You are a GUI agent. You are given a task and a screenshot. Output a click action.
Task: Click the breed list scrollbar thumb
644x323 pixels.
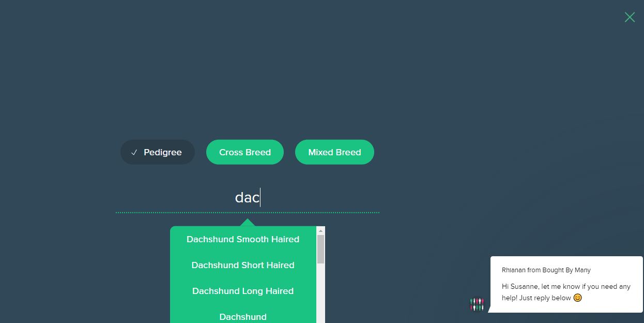coord(320,249)
